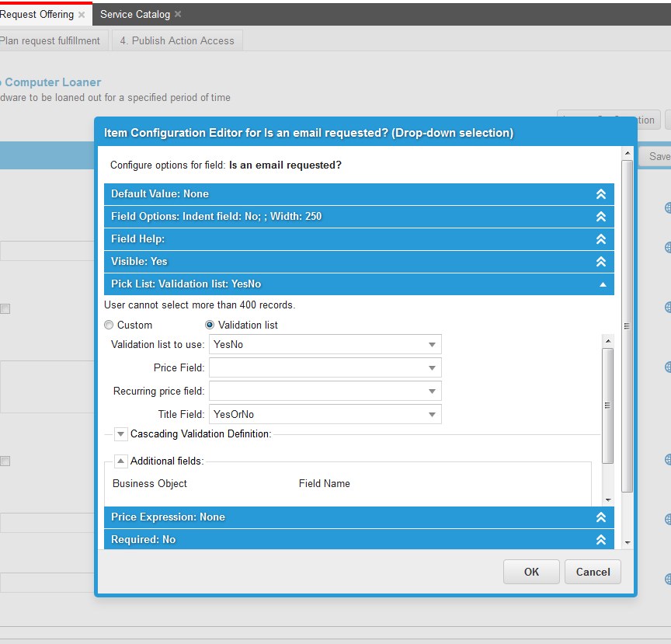Collapse the Pick List section arrow
The height and width of the screenshot is (644, 671).
603,284
